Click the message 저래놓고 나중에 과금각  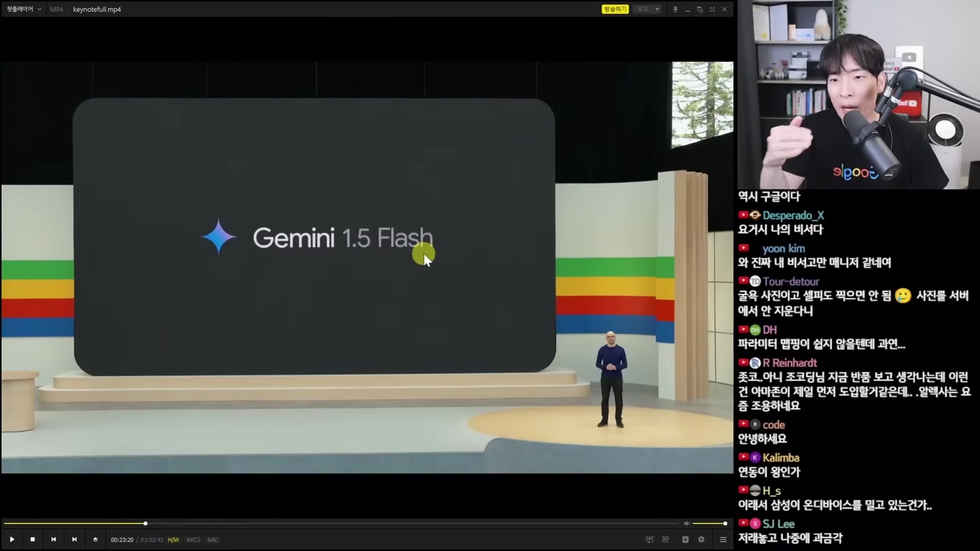pos(790,538)
